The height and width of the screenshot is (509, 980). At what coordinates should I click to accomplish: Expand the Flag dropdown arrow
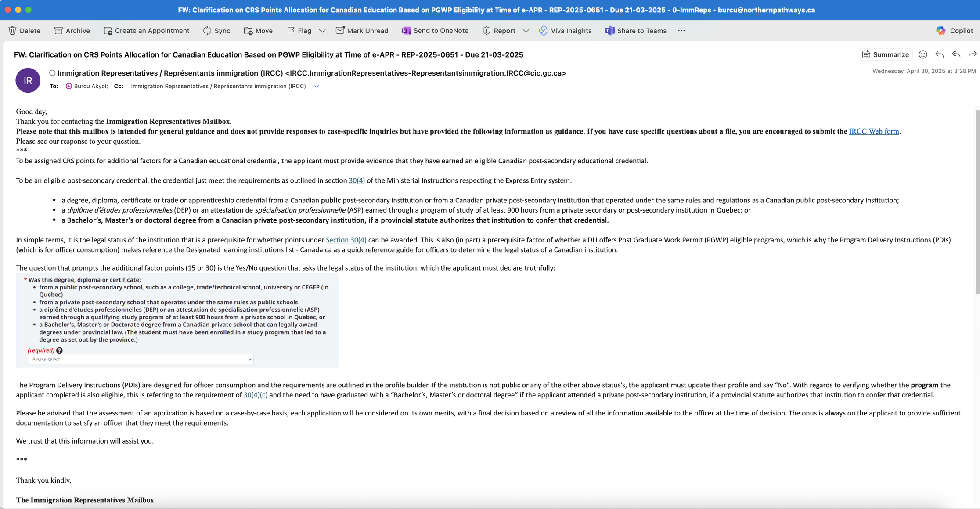[x=322, y=31]
